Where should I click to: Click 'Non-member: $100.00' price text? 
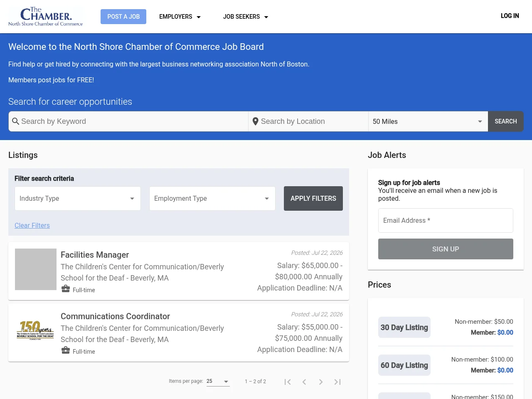point(482,360)
